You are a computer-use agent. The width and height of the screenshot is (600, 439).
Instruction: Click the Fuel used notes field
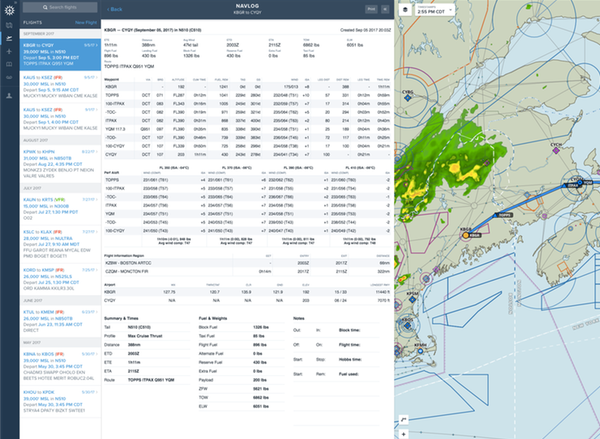[x=349, y=374]
